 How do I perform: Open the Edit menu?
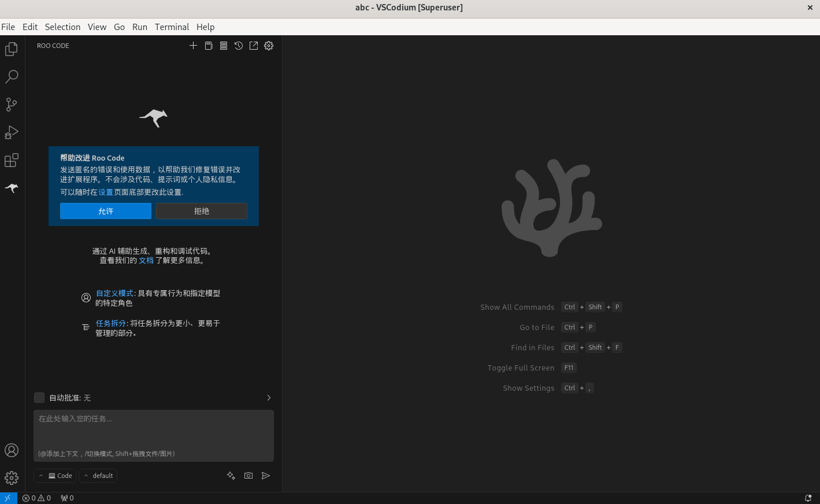pyautogui.click(x=30, y=27)
